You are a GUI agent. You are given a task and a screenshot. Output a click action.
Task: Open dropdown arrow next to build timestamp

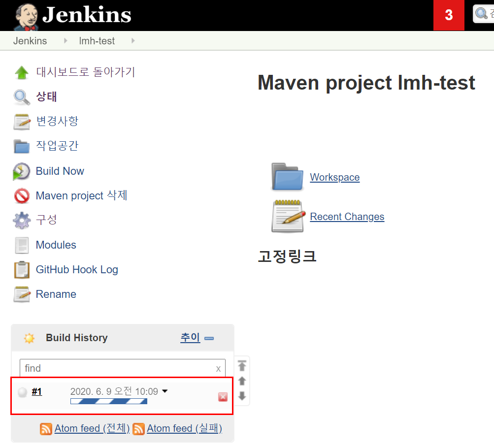coord(165,391)
